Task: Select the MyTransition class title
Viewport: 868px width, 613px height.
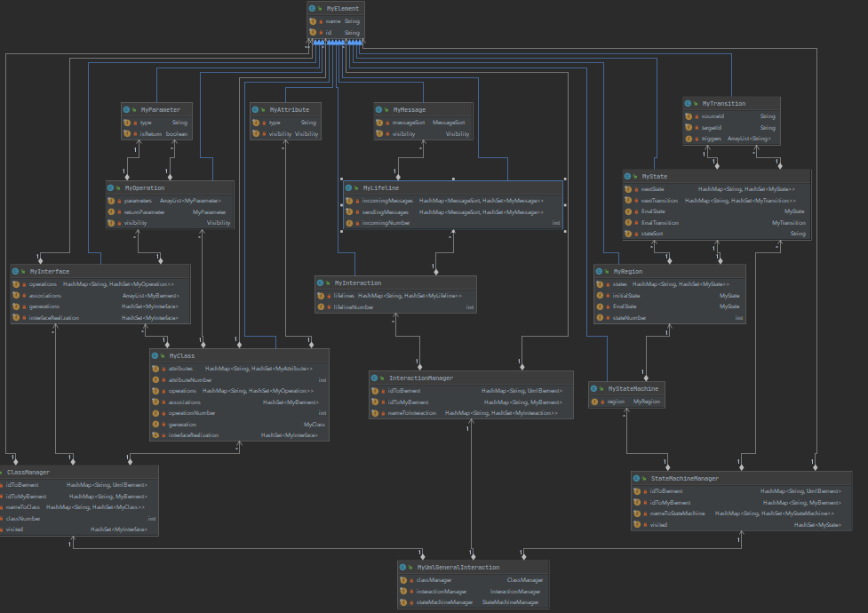Action: pyautogui.click(x=724, y=104)
